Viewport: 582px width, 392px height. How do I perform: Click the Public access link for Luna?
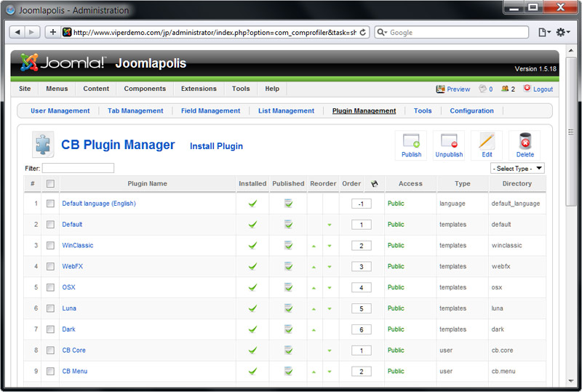pos(396,308)
